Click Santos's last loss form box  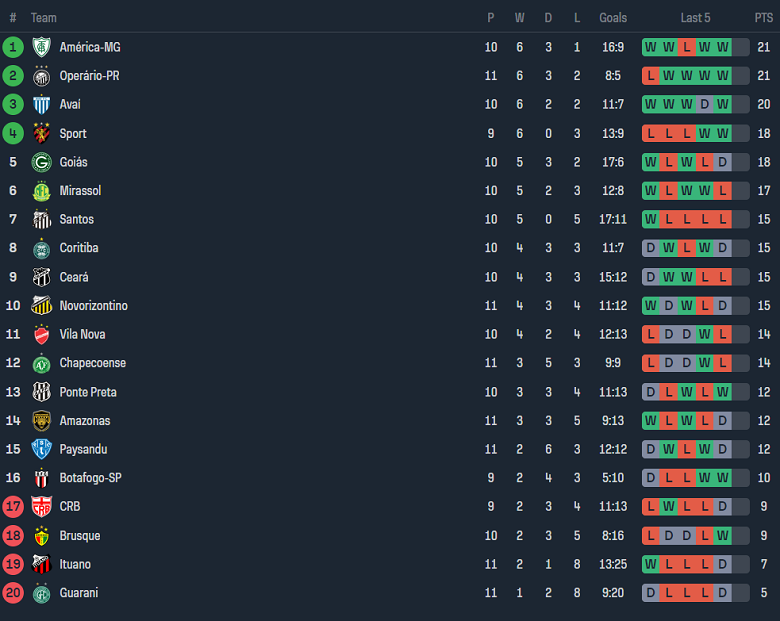pos(722,219)
